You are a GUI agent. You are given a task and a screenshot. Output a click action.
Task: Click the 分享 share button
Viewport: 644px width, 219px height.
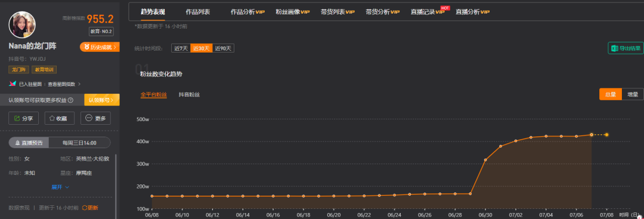[23, 118]
